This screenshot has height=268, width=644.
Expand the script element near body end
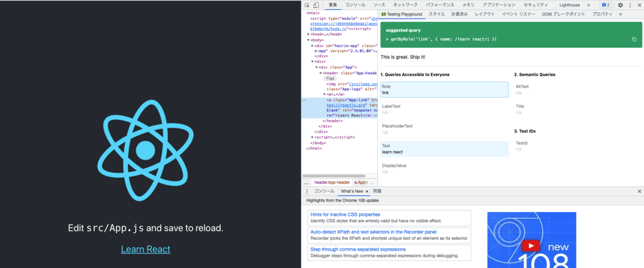tap(312, 137)
